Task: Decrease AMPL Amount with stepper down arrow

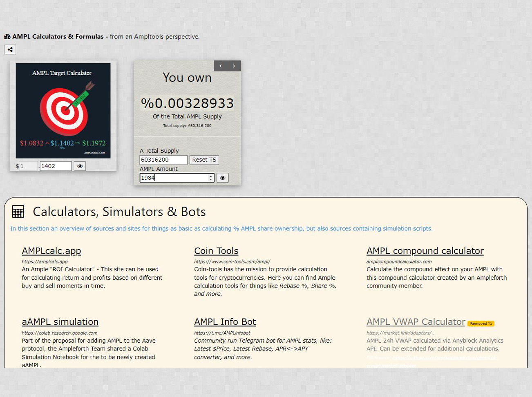Action: (211, 180)
